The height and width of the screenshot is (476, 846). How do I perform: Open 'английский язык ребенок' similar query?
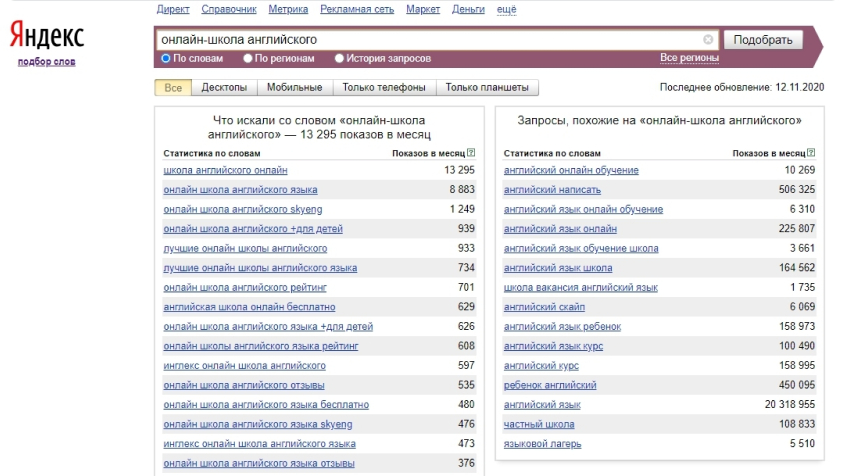click(x=562, y=327)
